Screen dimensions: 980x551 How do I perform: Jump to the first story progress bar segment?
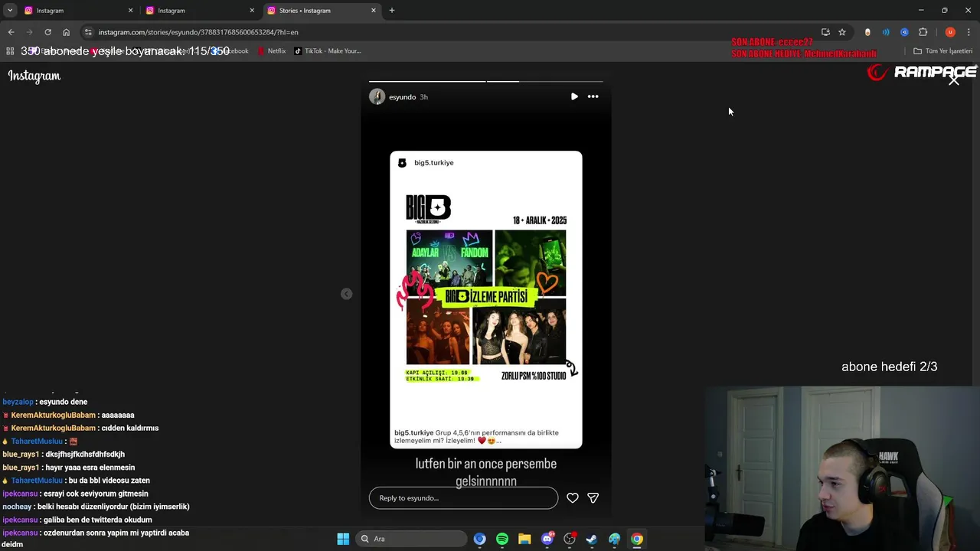[427, 81]
